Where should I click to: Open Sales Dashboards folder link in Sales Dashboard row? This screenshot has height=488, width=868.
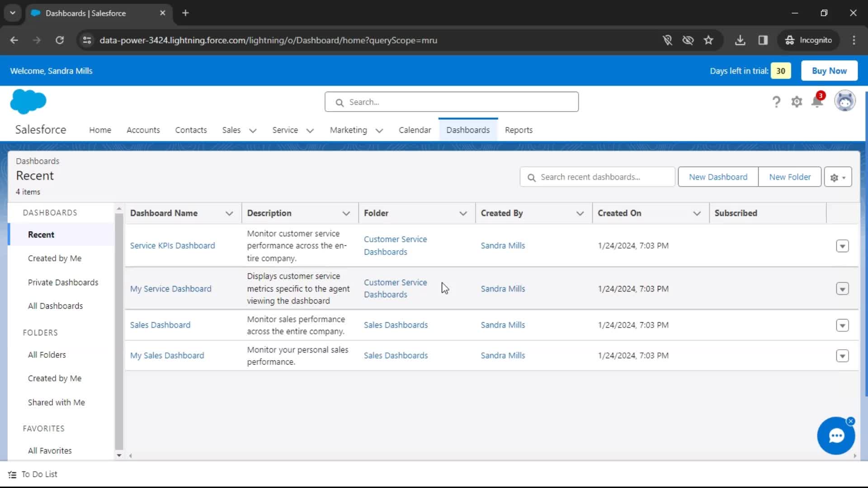point(396,325)
